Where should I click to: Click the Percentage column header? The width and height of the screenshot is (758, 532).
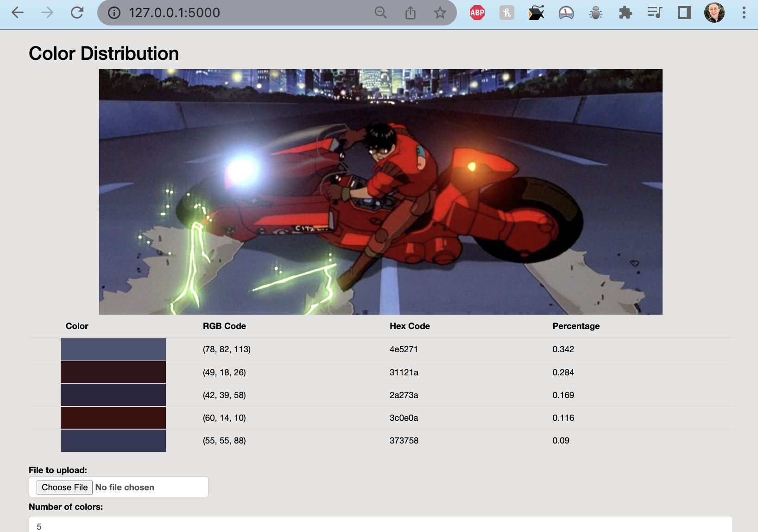pyautogui.click(x=576, y=326)
